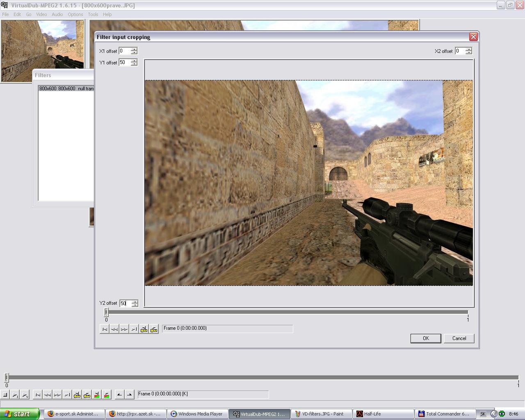Click scene reverse scan icon in main toolbar
This screenshot has height=420, width=525.
[x=97, y=395]
